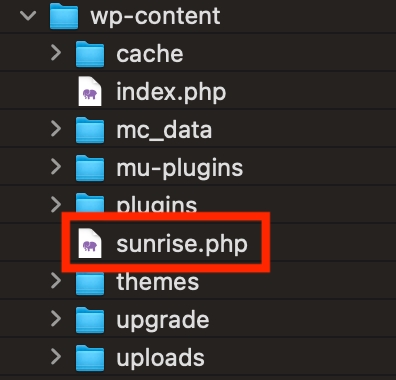Collapse the wp-content folder

[28, 15]
